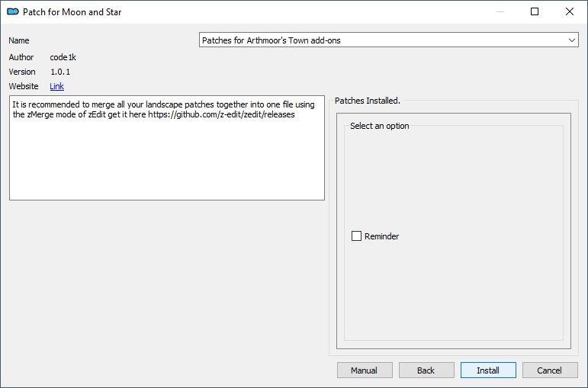Click the 'Select an option' group heading

coord(380,126)
